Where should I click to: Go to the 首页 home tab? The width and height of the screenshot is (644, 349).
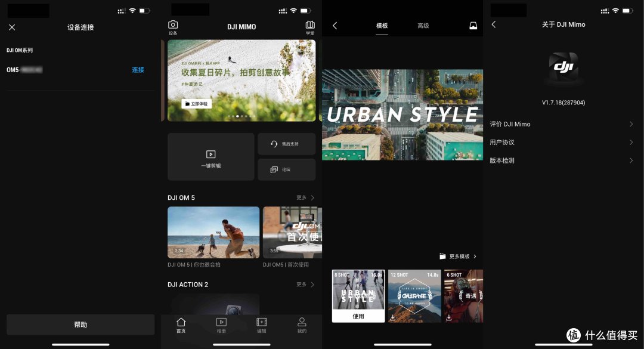pyautogui.click(x=181, y=325)
